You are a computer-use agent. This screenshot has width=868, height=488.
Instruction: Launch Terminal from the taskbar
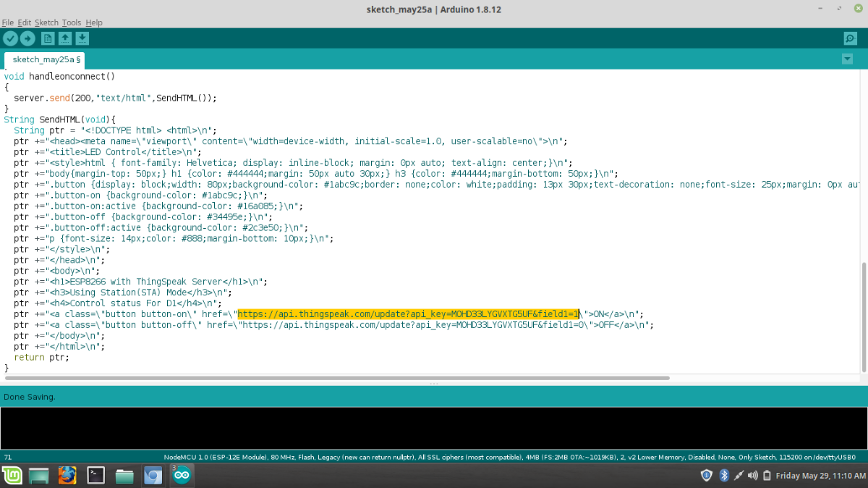[96, 476]
